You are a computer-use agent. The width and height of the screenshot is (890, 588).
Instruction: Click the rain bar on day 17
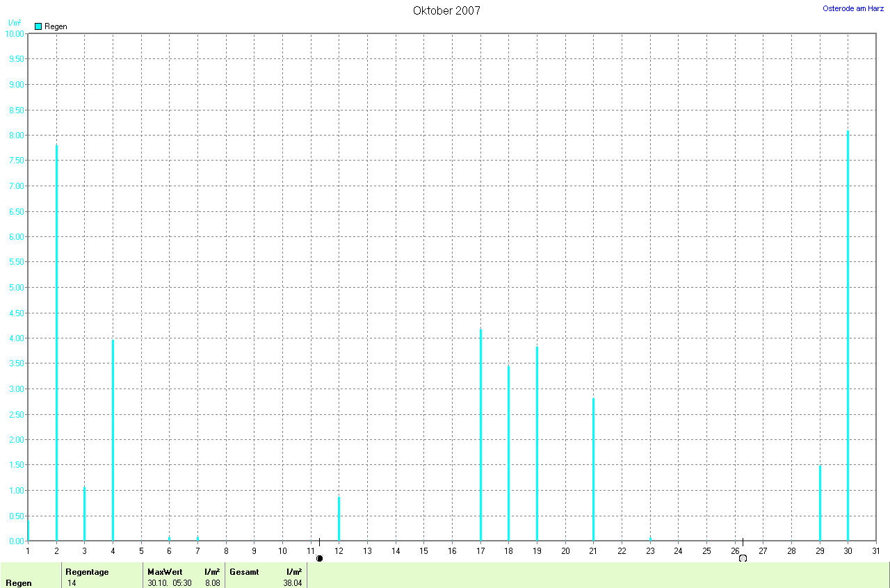(x=480, y=434)
